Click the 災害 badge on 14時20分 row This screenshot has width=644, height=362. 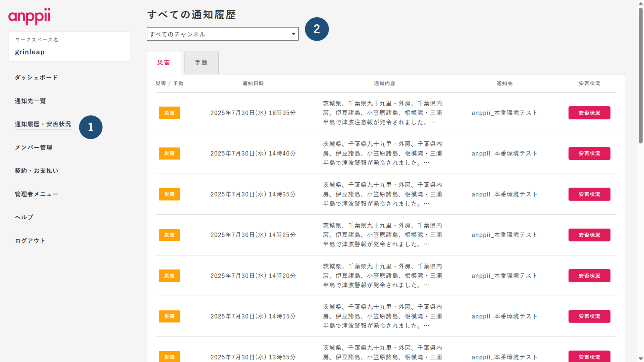click(169, 275)
